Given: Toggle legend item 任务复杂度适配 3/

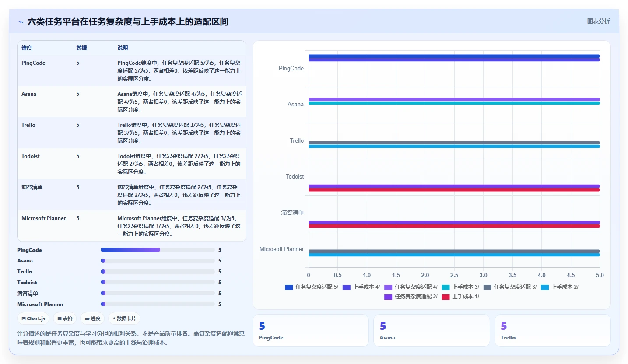Looking at the screenshot, I should point(510,287).
